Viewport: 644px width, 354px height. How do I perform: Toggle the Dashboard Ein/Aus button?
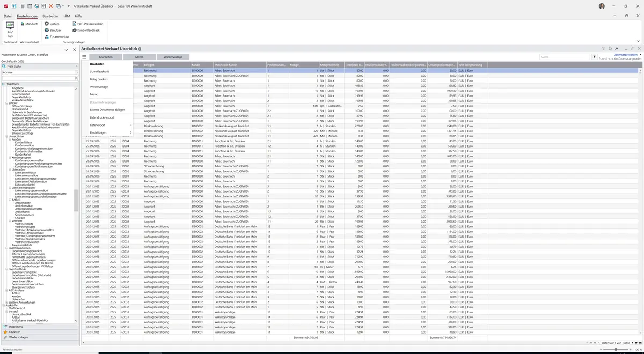pyautogui.click(x=10, y=30)
